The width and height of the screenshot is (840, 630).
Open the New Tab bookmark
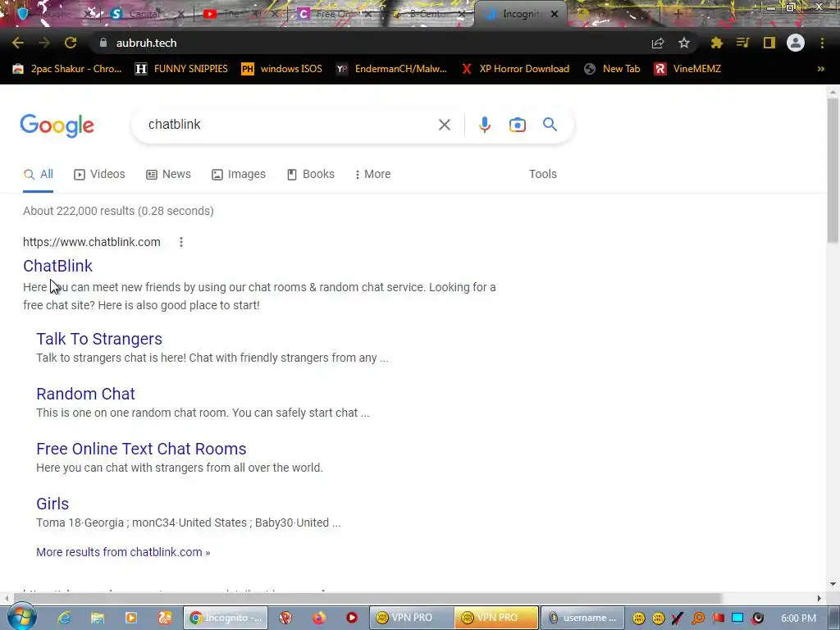612,69
